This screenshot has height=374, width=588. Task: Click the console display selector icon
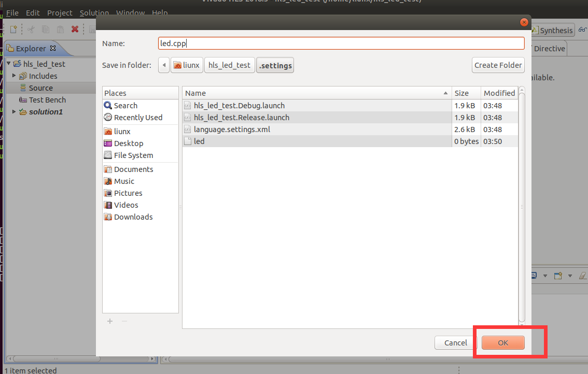tap(535, 276)
